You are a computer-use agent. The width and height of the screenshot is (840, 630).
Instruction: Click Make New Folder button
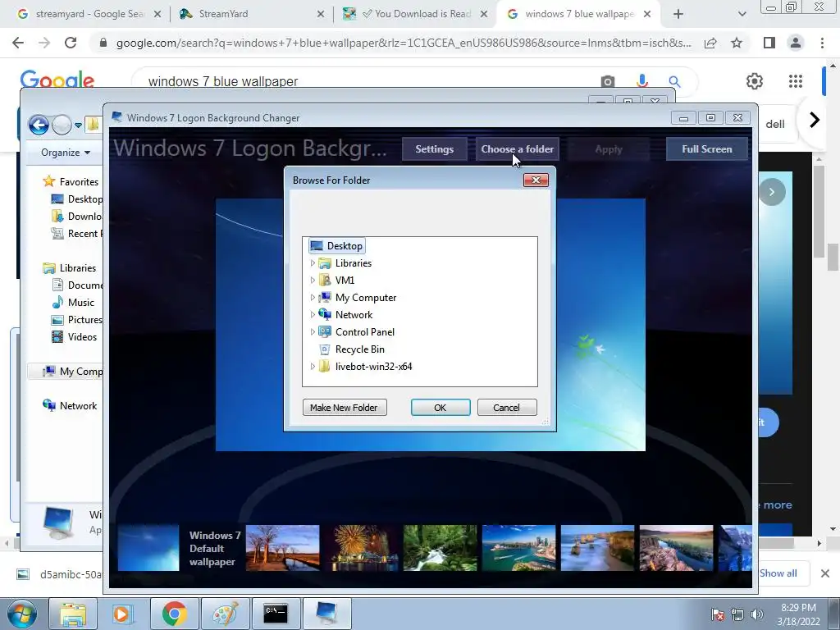(x=345, y=408)
